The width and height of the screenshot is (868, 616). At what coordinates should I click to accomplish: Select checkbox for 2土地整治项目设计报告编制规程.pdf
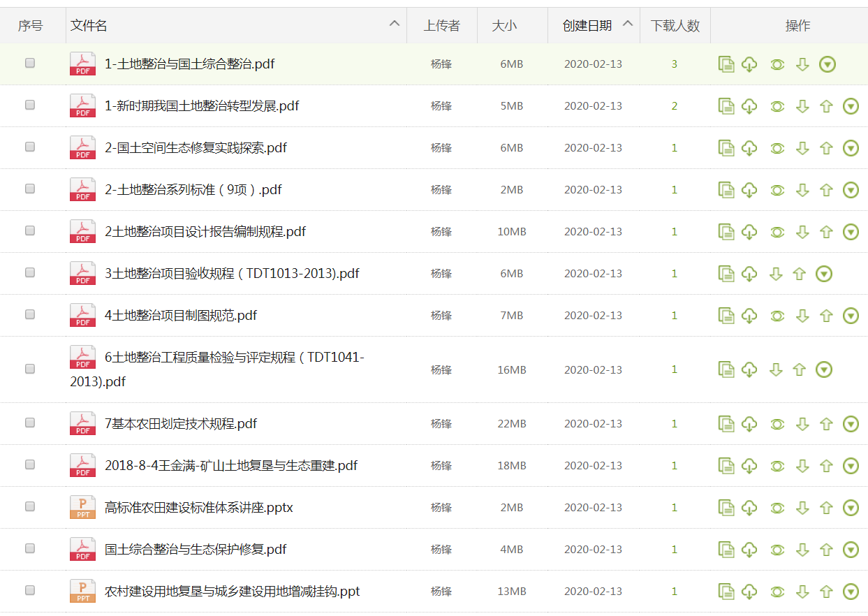[x=30, y=230]
